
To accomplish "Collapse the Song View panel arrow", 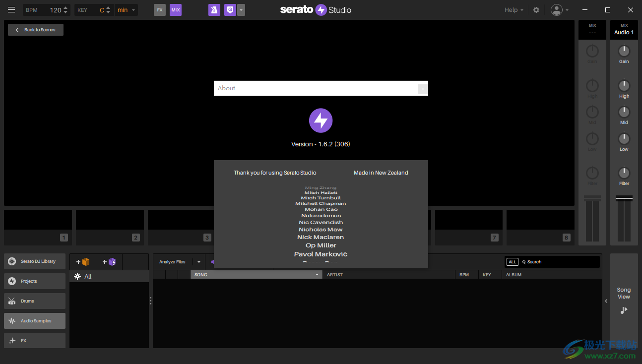I will pyautogui.click(x=606, y=301).
